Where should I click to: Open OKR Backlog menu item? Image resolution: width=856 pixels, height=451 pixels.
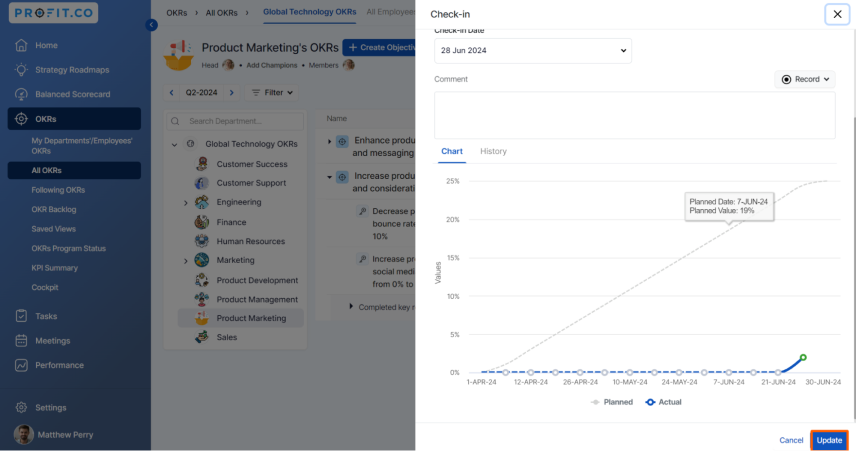click(x=54, y=210)
